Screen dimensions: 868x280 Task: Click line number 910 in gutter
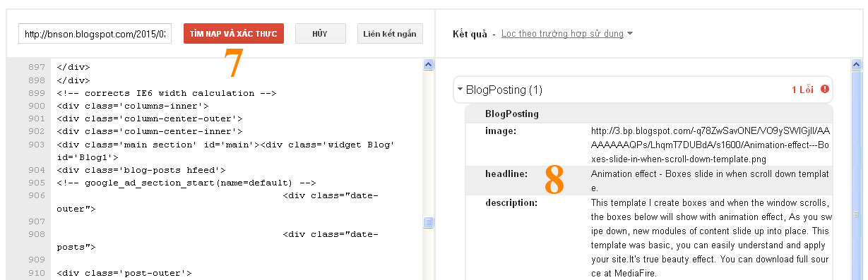pos(37,272)
